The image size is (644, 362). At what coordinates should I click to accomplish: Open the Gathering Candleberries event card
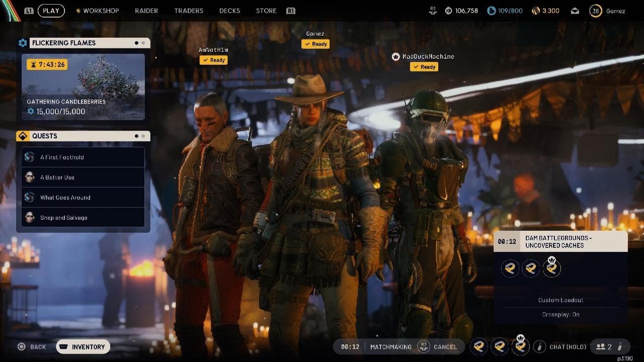83,87
